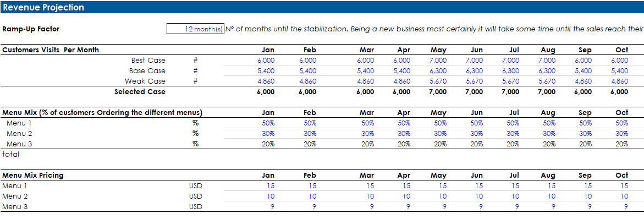Image resolution: width=644 pixels, height=219 pixels.
Task: Click the Revenue Projection title bar
Action: 322,7
